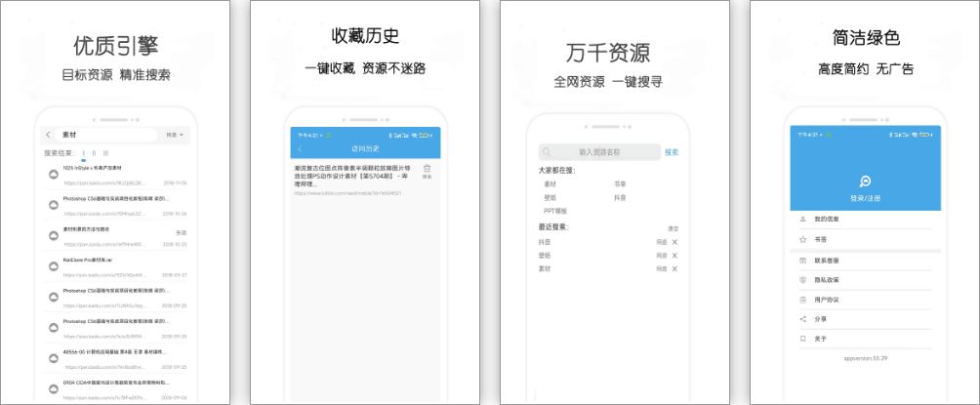Click date 2018-11-05 on first result
Screen dimensions: 980x405
click(x=175, y=183)
